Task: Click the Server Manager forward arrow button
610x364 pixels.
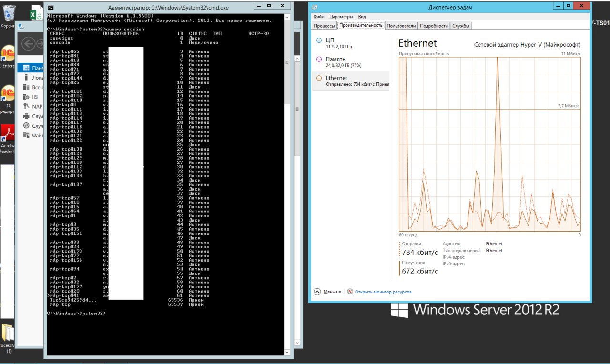Action: 40,44
